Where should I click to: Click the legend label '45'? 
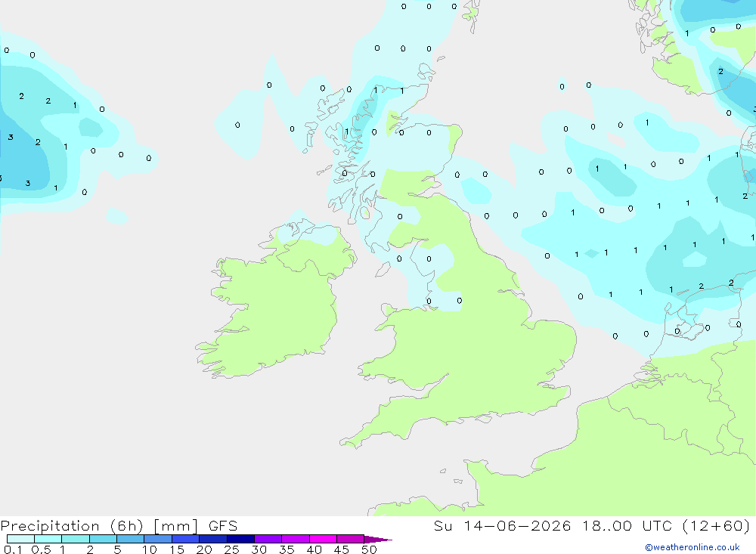click(342, 549)
